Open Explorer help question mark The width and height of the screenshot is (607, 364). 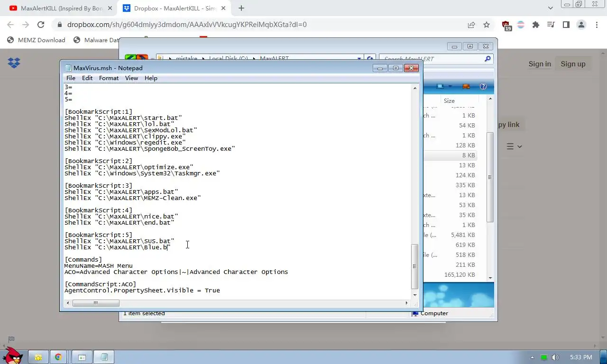(x=483, y=86)
